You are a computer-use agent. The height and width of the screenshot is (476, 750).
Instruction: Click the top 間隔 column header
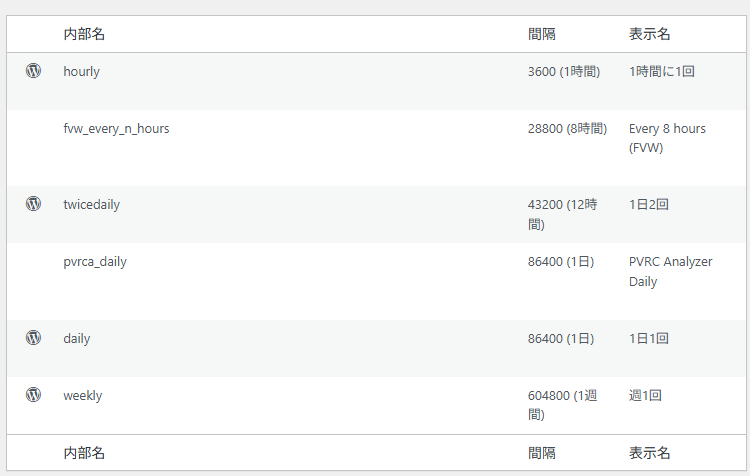tap(542, 34)
